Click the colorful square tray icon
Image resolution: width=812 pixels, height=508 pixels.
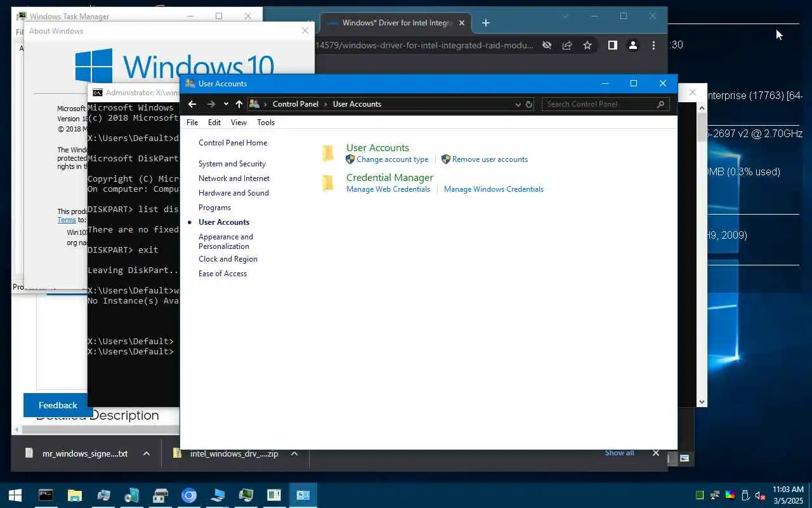pyautogui.click(x=730, y=495)
